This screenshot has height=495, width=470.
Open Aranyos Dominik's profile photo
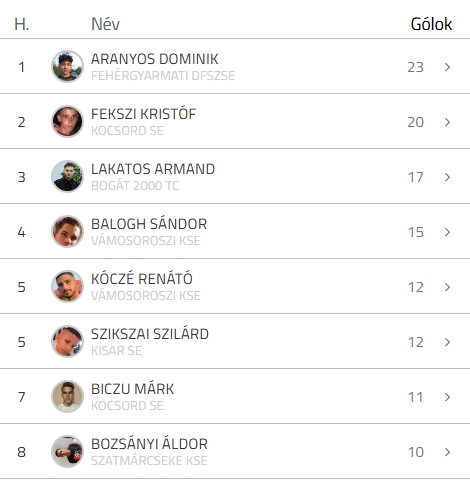point(67,66)
